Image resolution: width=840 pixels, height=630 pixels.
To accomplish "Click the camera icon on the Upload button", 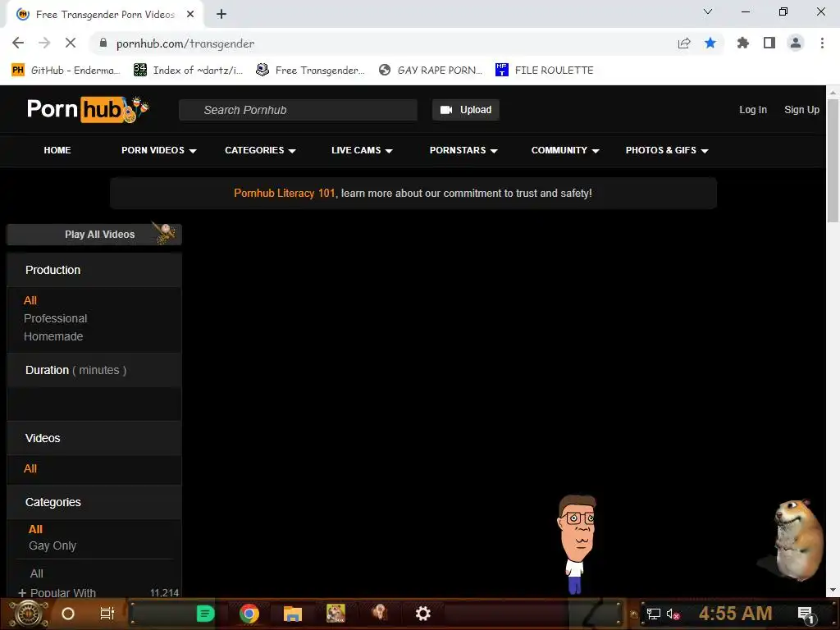I will point(446,110).
